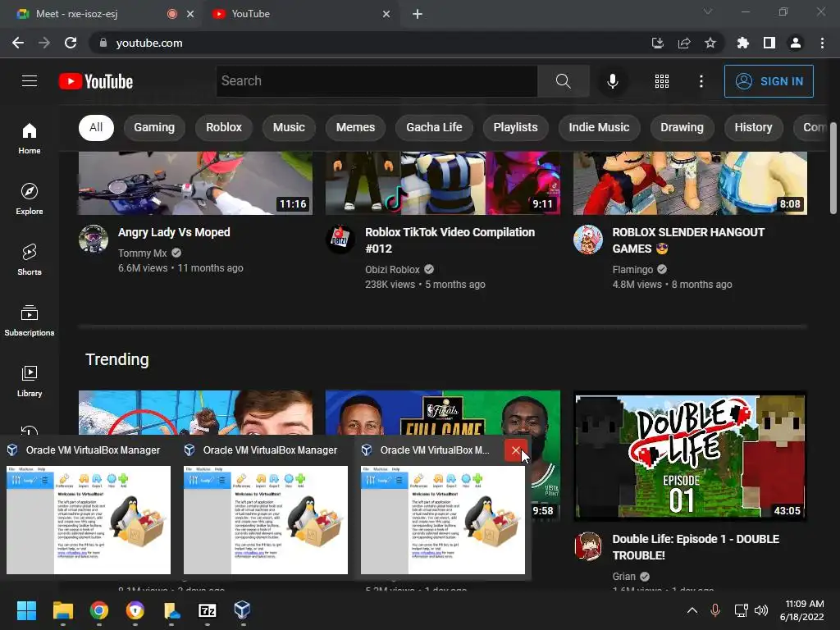Click browser back arrow
This screenshot has width=840, height=630.
18,43
